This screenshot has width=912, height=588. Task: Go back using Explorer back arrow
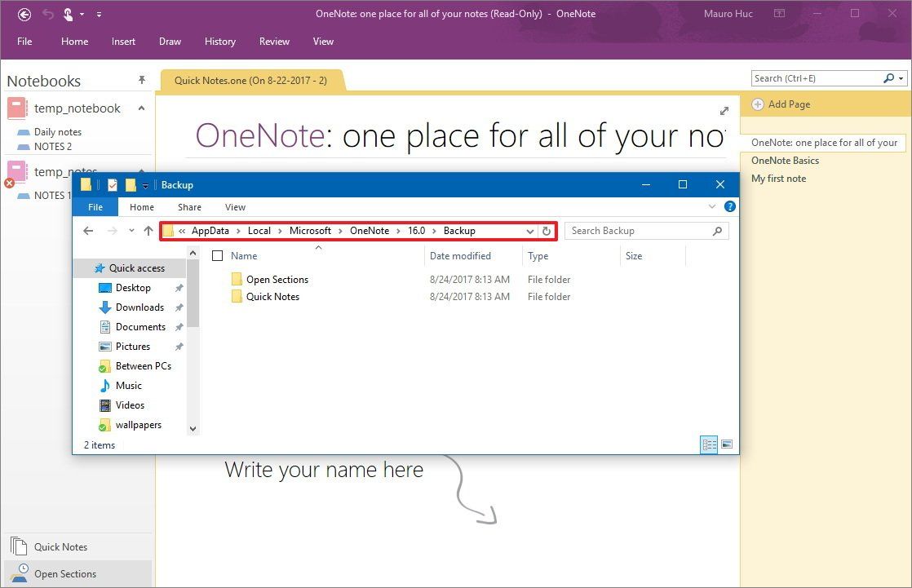pyautogui.click(x=88, y=231)
